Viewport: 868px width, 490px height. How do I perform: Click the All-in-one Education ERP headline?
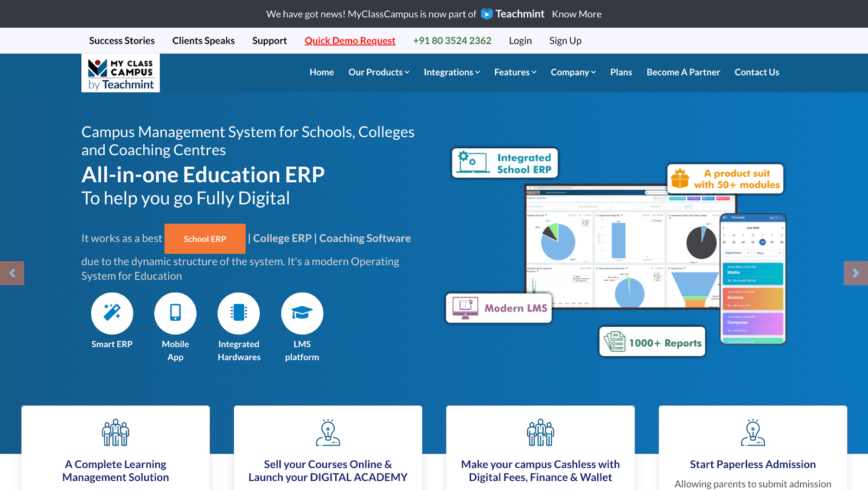point(203,175)
